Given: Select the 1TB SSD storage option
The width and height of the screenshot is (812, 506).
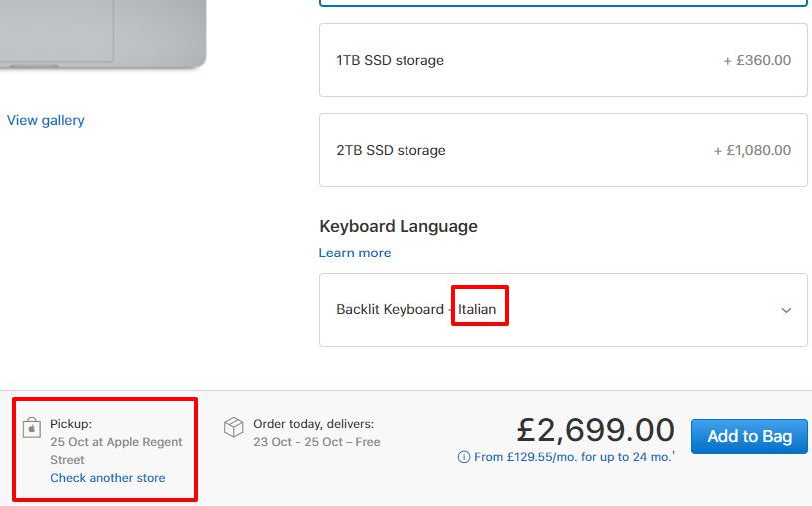Looking at the screenshot, I should point(563,60).
